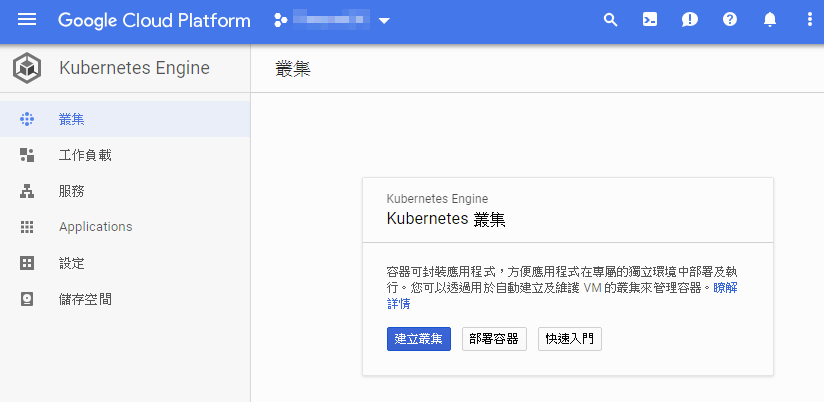824x402 pixels.
Task: Open the help question mark icon
Action: 729,20
